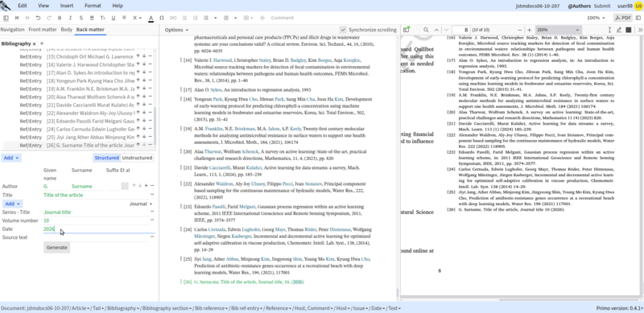644x313 pixels.
Task: Click the Generate button
Action: click(x=56, y=247)
